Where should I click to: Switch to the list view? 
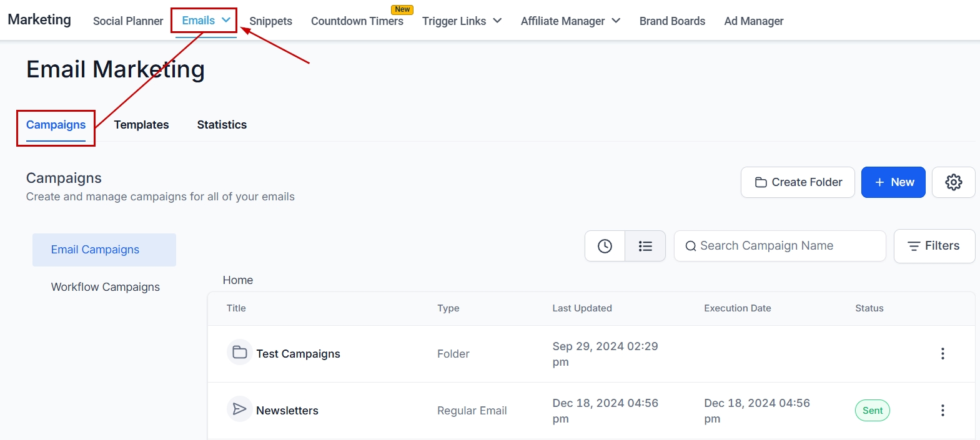645,246
